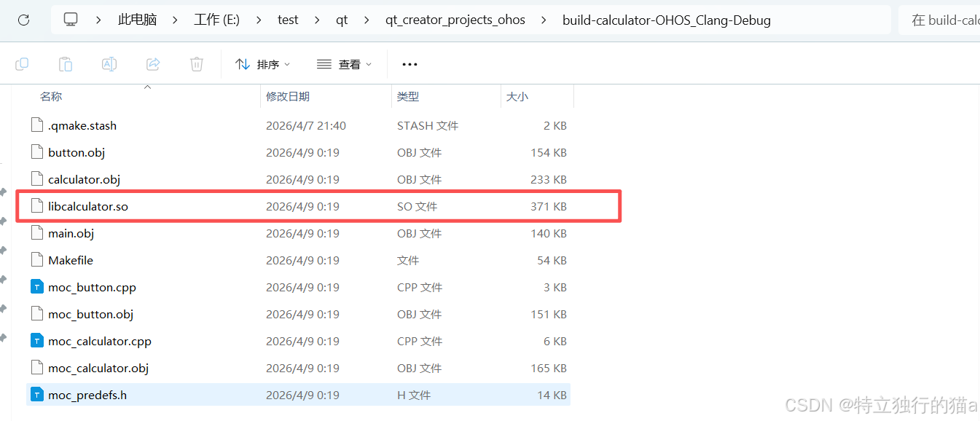
Task: Select file name calculator.obj
Action: click(84, 179)
